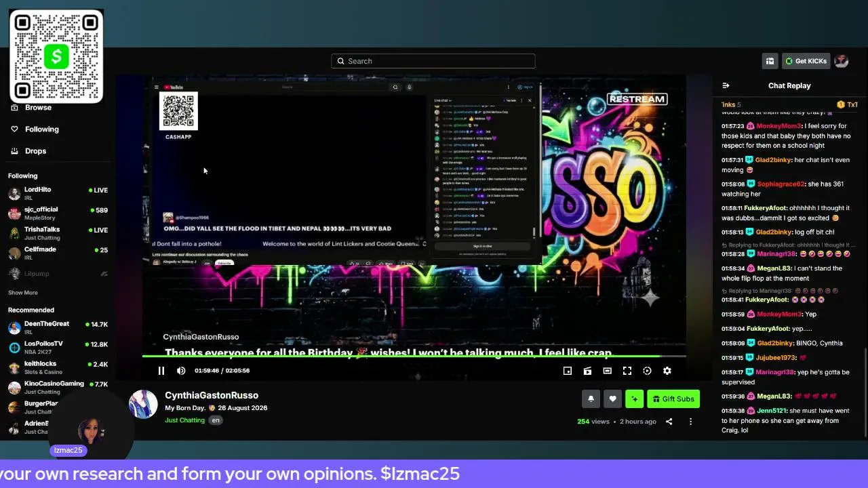Expand Show More under Following

(23, 293)
